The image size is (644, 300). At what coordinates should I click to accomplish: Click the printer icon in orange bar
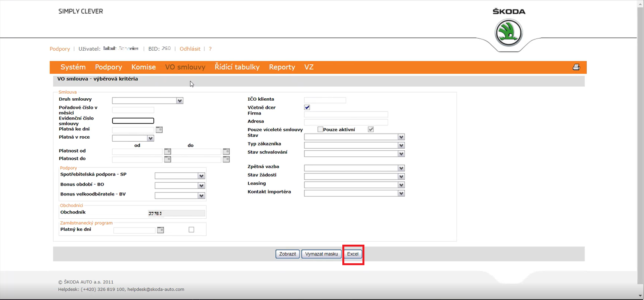coord(576,67)
